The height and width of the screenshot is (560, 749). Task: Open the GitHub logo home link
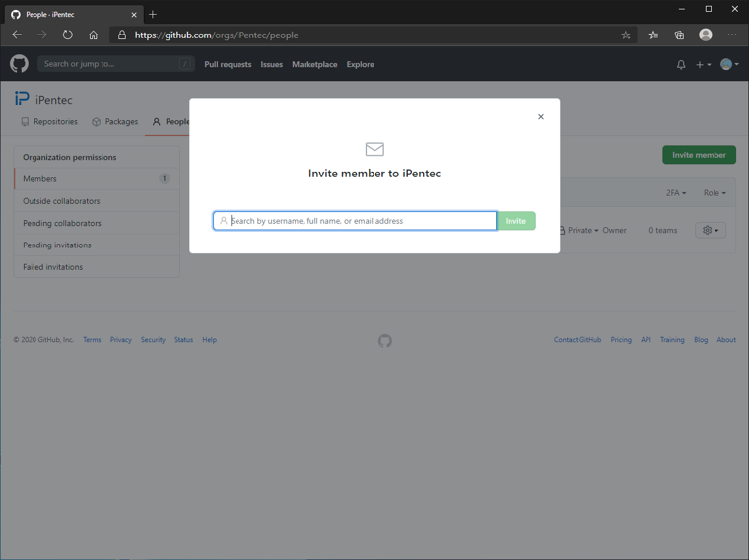19,64
